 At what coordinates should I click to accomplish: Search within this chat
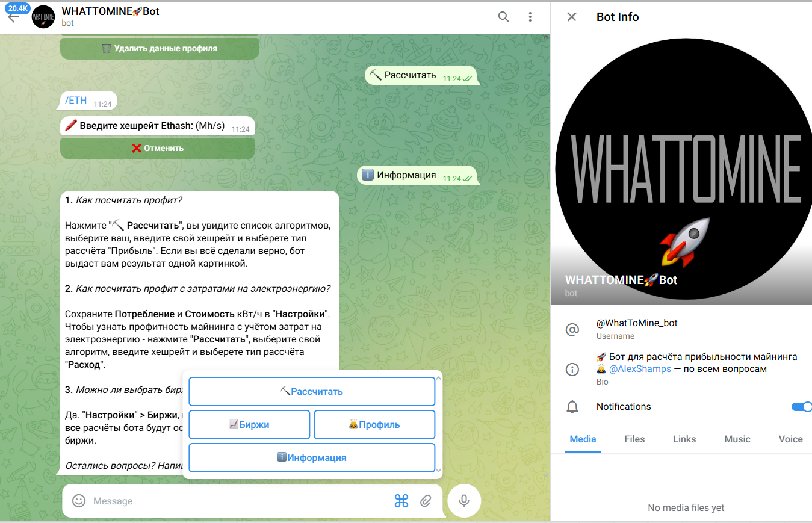tap(504, 17)
